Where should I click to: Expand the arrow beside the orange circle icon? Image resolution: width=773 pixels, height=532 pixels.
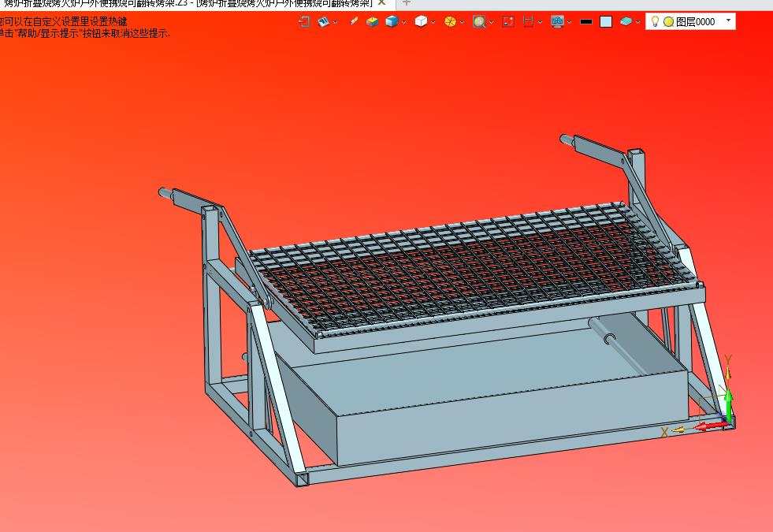(462, 22)
